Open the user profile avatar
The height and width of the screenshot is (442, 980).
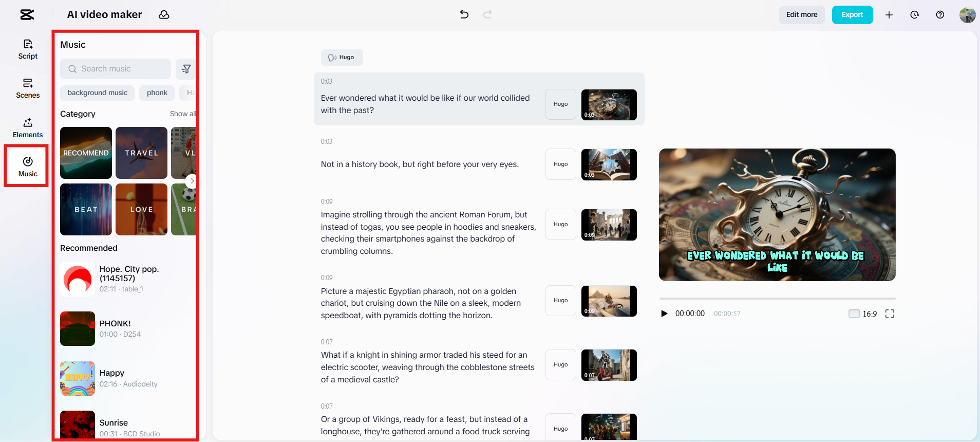point(967,15)
